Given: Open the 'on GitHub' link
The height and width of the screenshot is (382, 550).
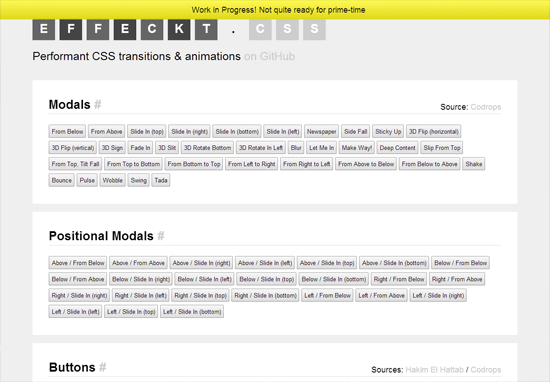Looking at the screenshot, I should (269, 56).
